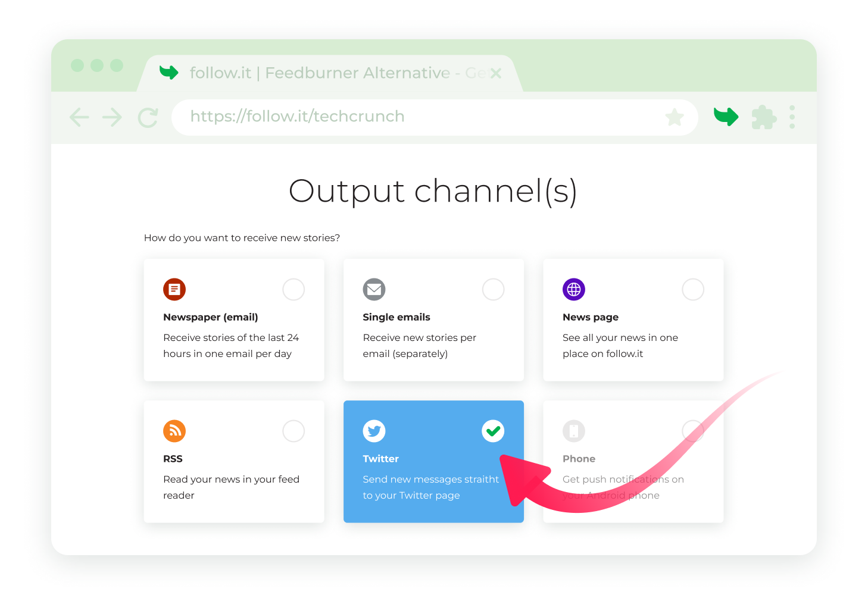Viewport: 868px width, 595px height.
Task: Click the Twitter bird icon
Action: click(x=374, y=431)
